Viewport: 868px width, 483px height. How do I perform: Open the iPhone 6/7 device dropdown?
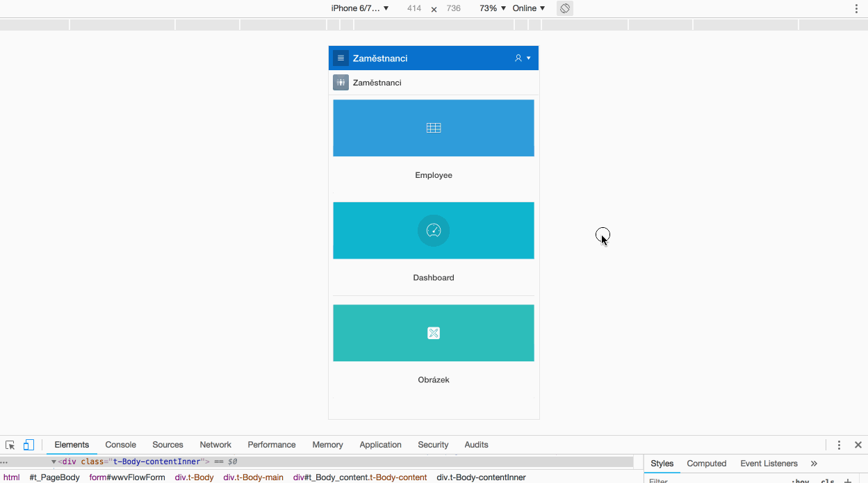point(359,8)
